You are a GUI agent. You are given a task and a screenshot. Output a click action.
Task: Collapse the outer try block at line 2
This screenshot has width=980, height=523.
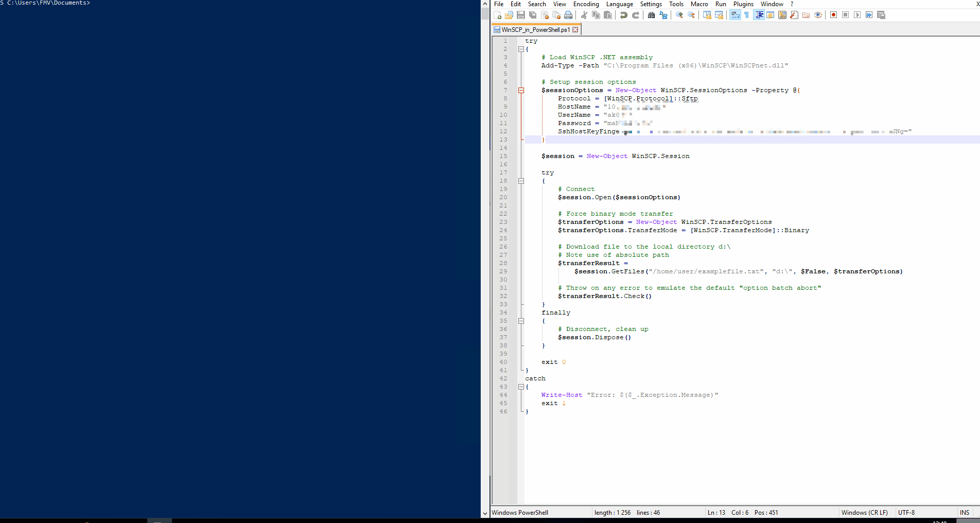pyautogui.click(x=521, y=49)
